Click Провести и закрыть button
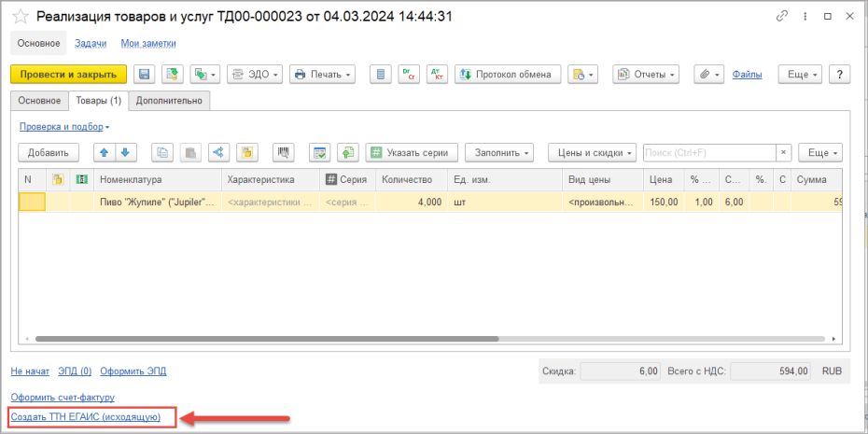Image resolution: width=868 pixels, height=434 pixels. click(69, 74)
